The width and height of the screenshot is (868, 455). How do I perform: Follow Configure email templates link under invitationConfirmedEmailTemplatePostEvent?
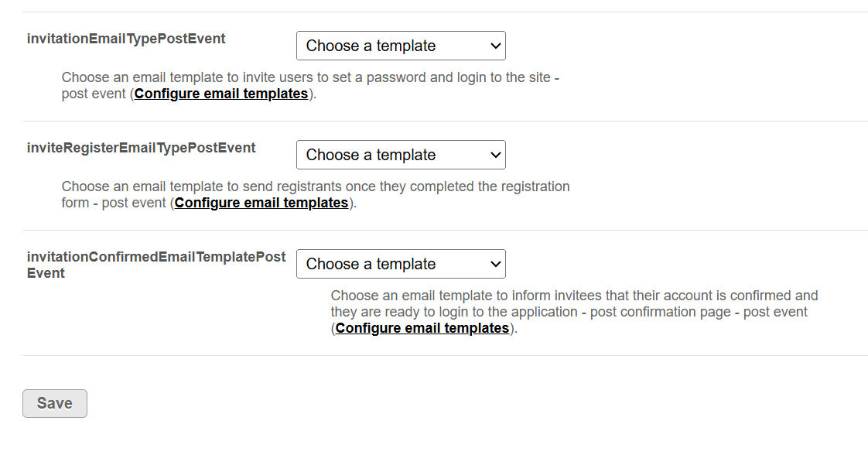(x=422, y=328)
